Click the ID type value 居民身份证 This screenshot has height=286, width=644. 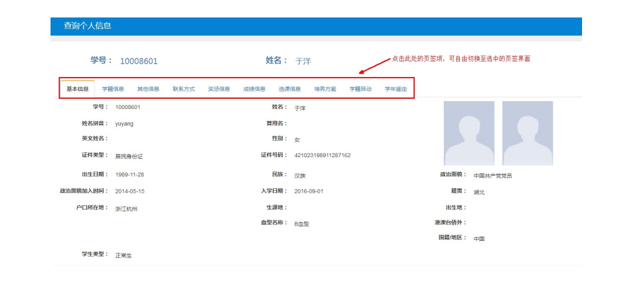point(129,157)
